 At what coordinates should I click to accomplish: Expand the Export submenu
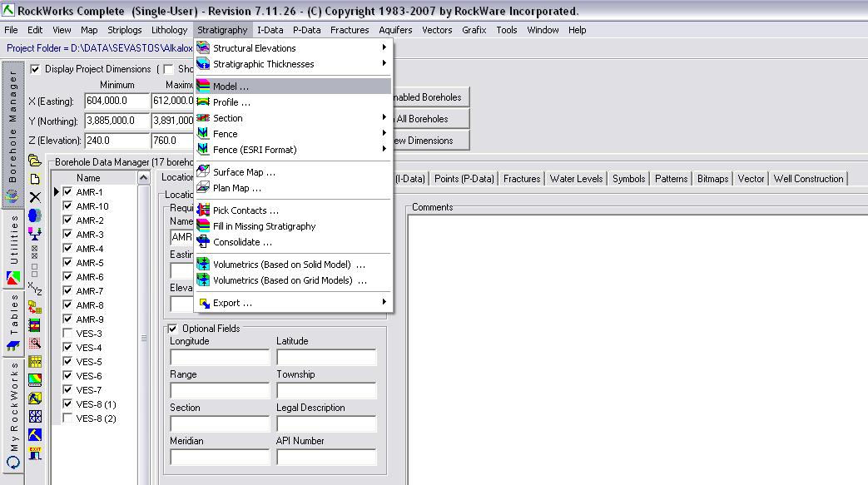click(x=294, y=303)
